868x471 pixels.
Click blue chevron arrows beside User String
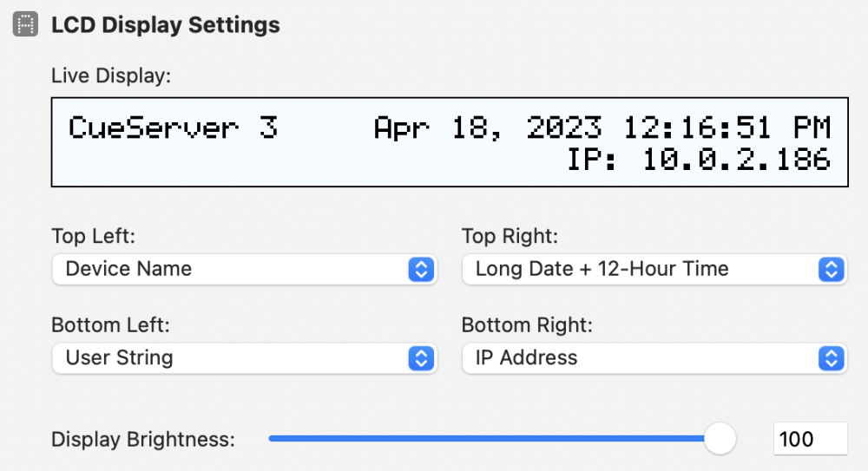pos(420,357)
